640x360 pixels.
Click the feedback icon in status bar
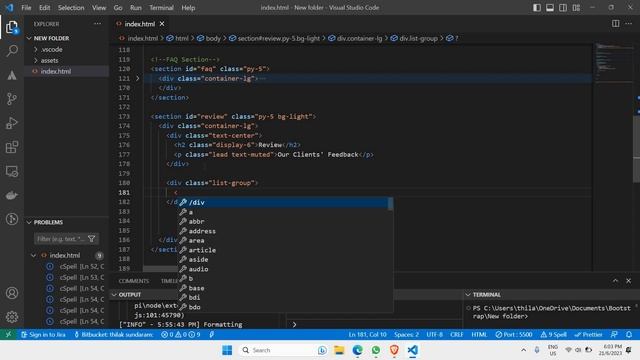(614, 334)
